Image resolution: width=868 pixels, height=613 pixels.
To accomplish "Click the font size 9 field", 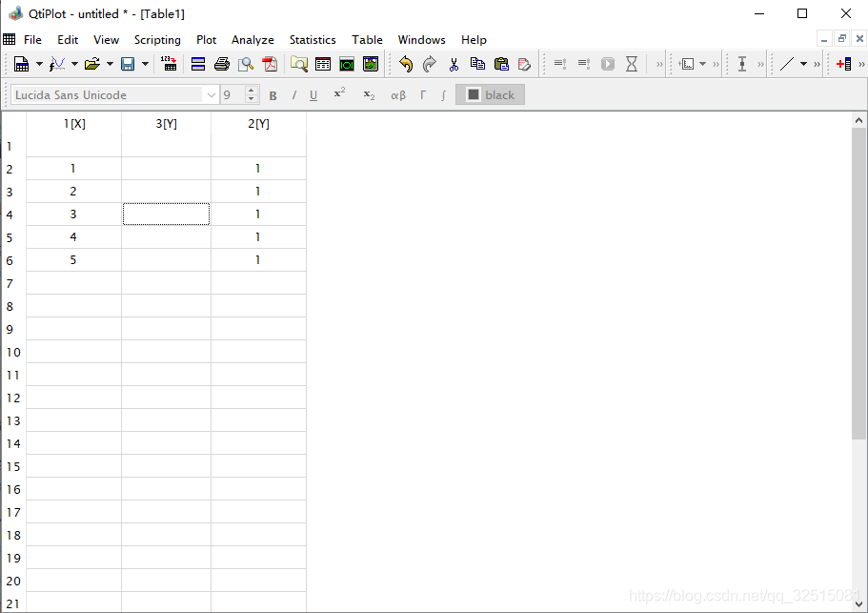I will click(x=232, y=95).
